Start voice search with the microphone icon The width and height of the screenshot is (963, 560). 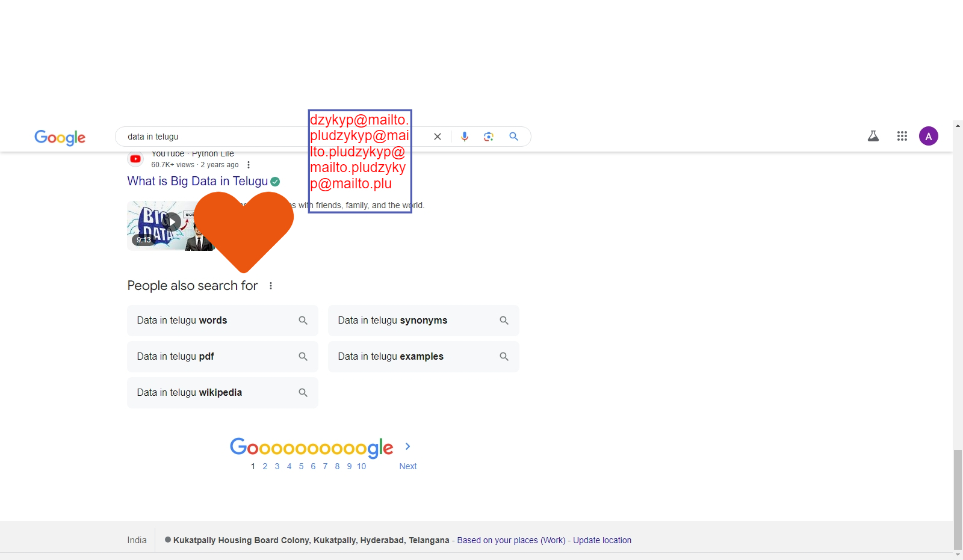click(x=465, y=137)
